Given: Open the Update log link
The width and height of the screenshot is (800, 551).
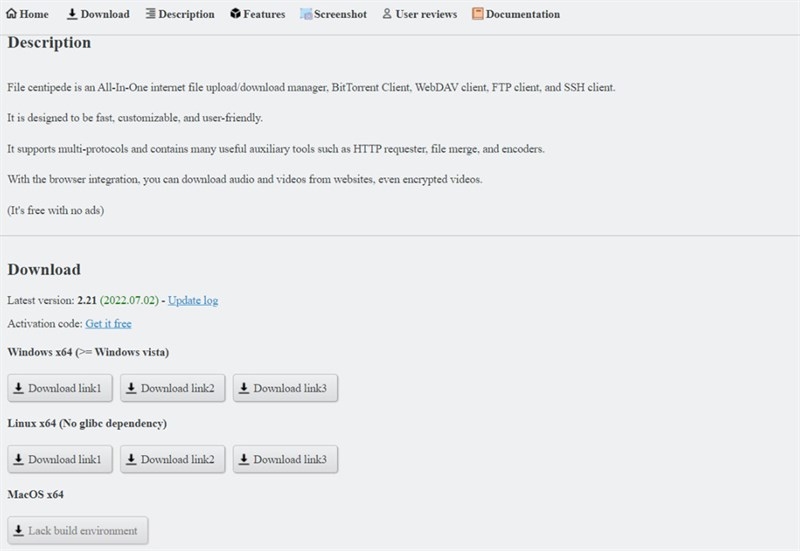Looking at the screenshot, I should [193, 300].
